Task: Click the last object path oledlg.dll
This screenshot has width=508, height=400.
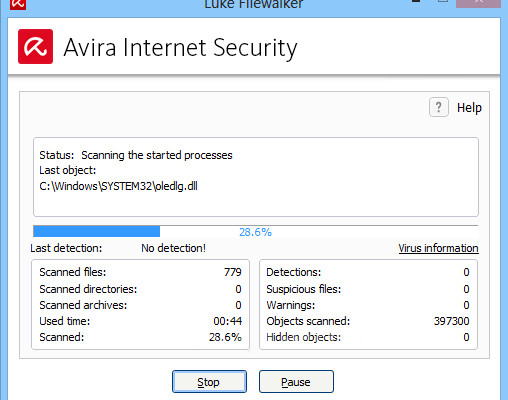Action: click(x=118, y=186)
